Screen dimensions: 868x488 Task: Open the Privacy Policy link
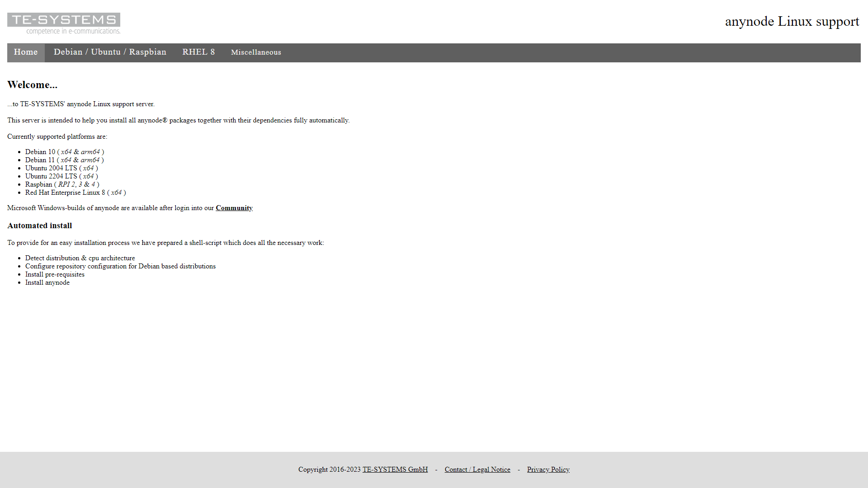pos(548,469)
